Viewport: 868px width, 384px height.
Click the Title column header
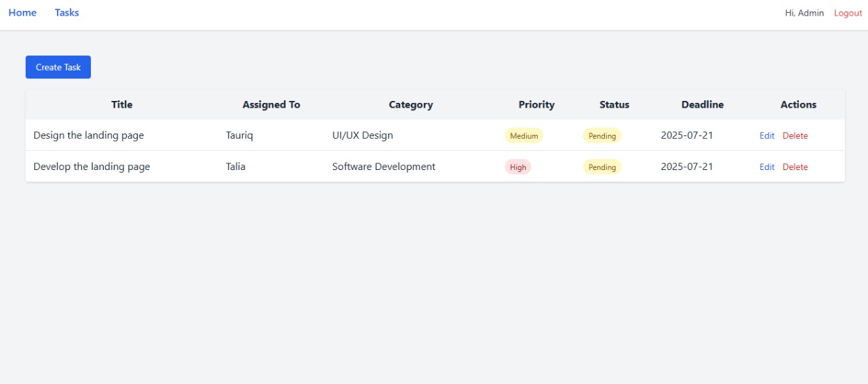122,104
